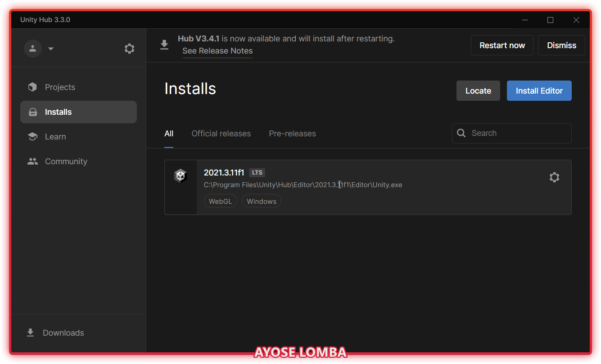Dismiss the Hub update notification
Image resolution: width=601 pixels, height=364 pixels.
point(561,45)
